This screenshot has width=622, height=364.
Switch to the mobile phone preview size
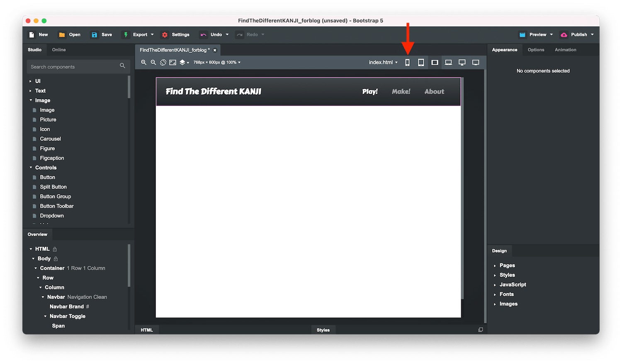coord(407,63)
